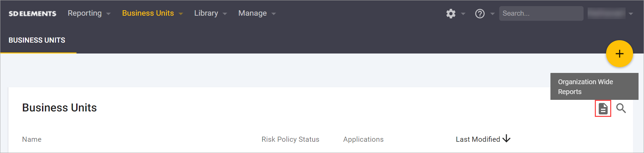
Task: Sort by Last Modified column header
Action: 478,139
